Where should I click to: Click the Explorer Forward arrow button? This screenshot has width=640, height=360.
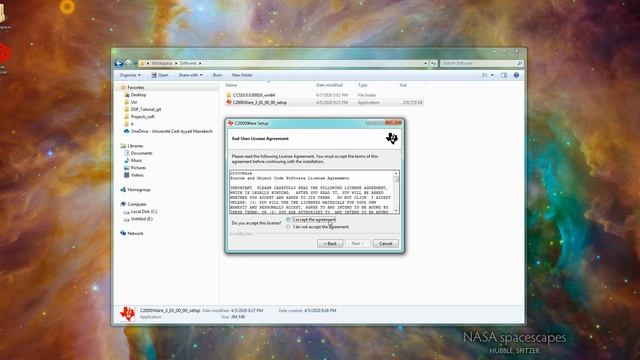click(128, 63)
